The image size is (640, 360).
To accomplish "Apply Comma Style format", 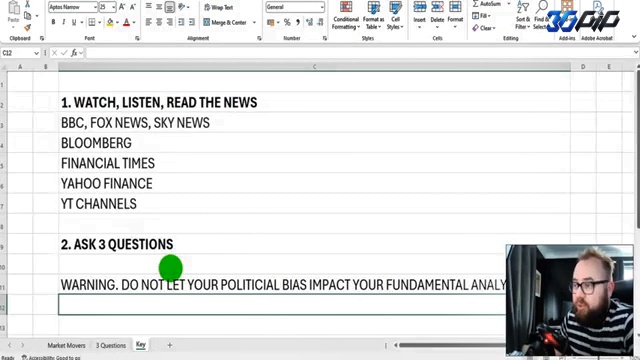I will (x=298, y=22).
